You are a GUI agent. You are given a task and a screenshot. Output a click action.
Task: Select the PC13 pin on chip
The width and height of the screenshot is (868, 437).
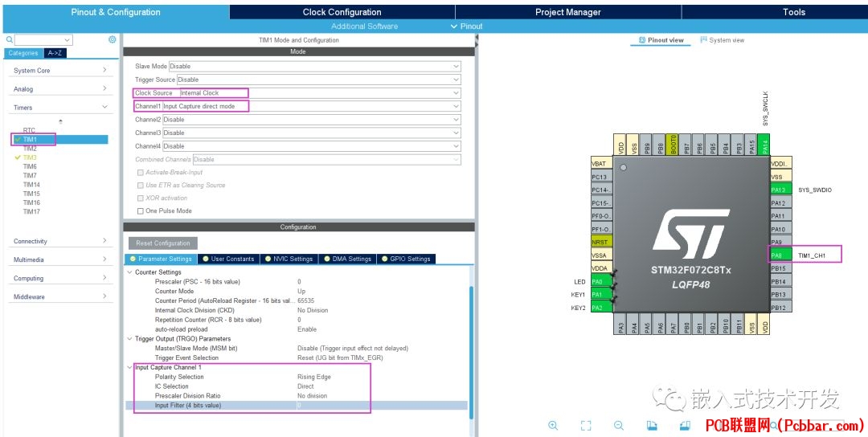point(602,177)
